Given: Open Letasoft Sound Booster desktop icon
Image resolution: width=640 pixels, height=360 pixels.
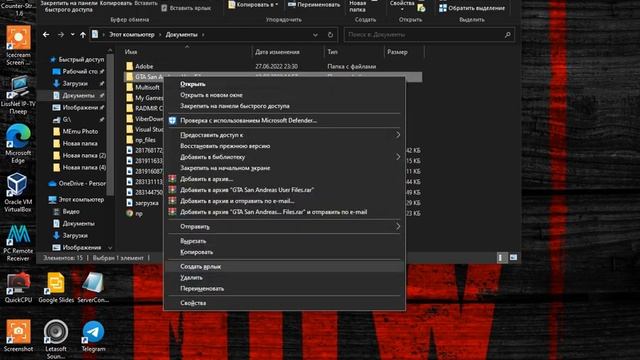Looking at the screenshot, I should 56,339.
